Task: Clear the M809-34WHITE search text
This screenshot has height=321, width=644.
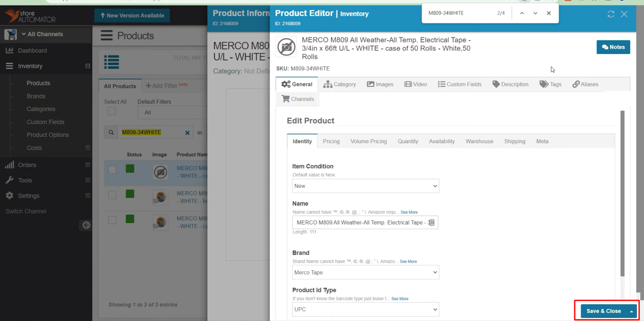Action: coord(187,133)
